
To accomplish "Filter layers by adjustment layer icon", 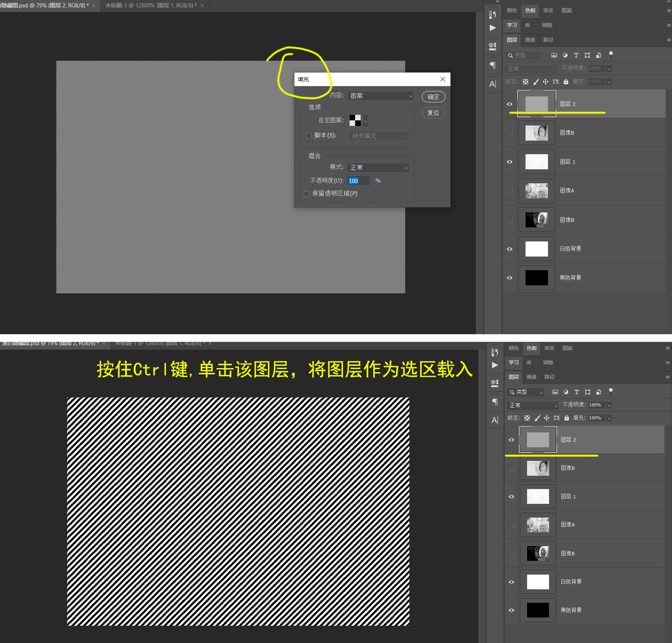I will pyautogui.click(x=565, y=55).
